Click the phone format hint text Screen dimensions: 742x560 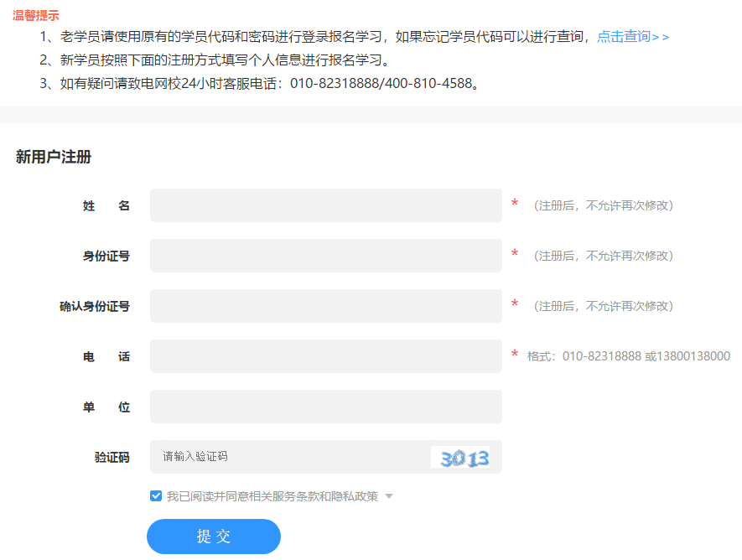628,356
